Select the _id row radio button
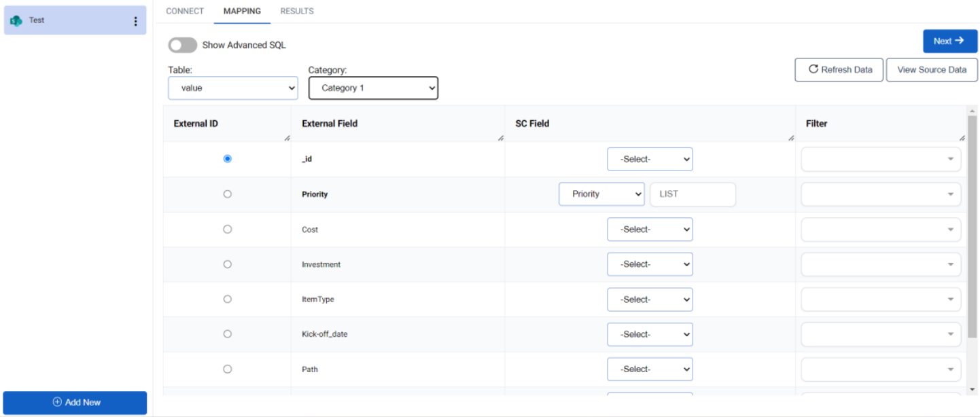This screenshot has width=980, height=417. tap(228, 158)
